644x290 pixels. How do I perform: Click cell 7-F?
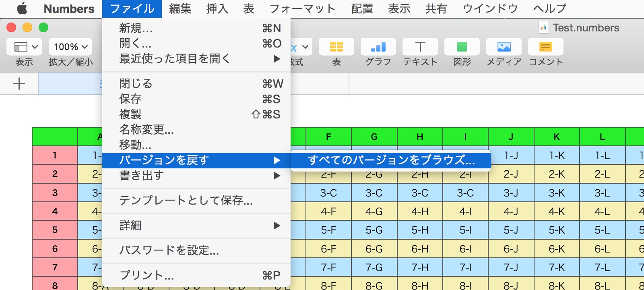tap(328, 267)
